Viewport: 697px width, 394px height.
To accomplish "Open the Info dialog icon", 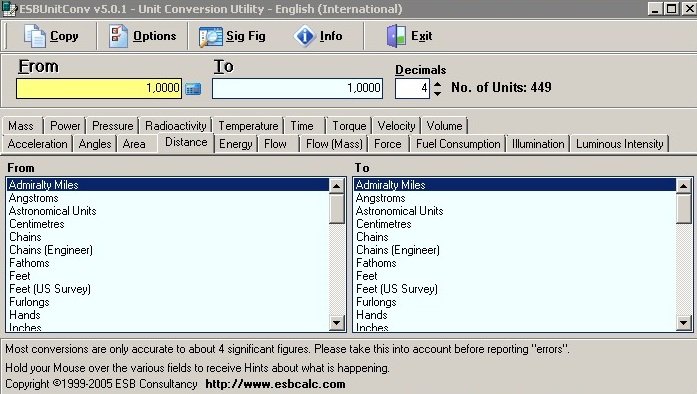I will 304,36.
